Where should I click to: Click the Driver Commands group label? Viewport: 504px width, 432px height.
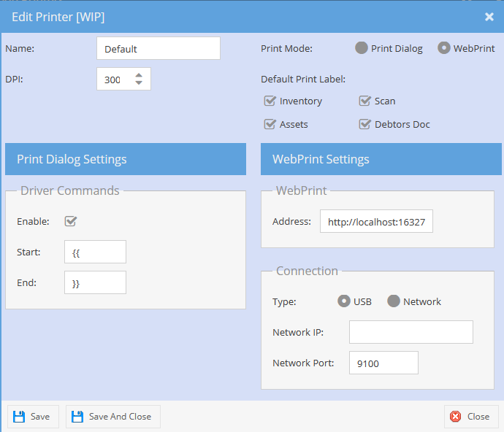coord(70,190)
